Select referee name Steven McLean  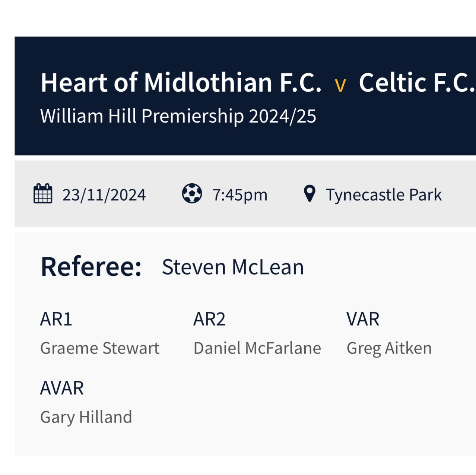[233, 267]
